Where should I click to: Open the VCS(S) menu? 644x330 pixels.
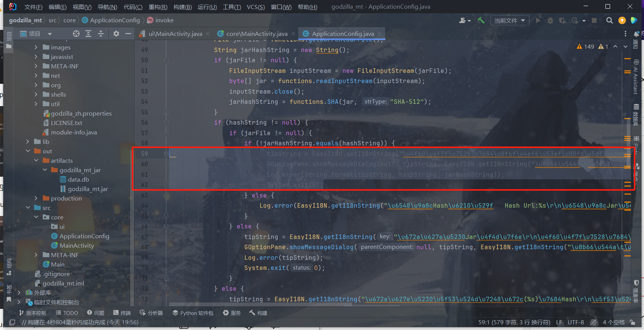(x=256, y=7)
